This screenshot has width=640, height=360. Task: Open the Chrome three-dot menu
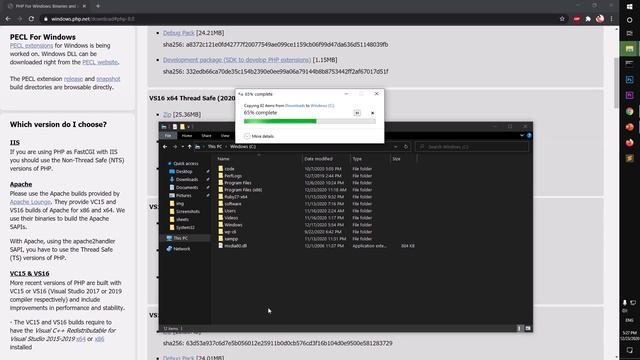coord(611,19)
